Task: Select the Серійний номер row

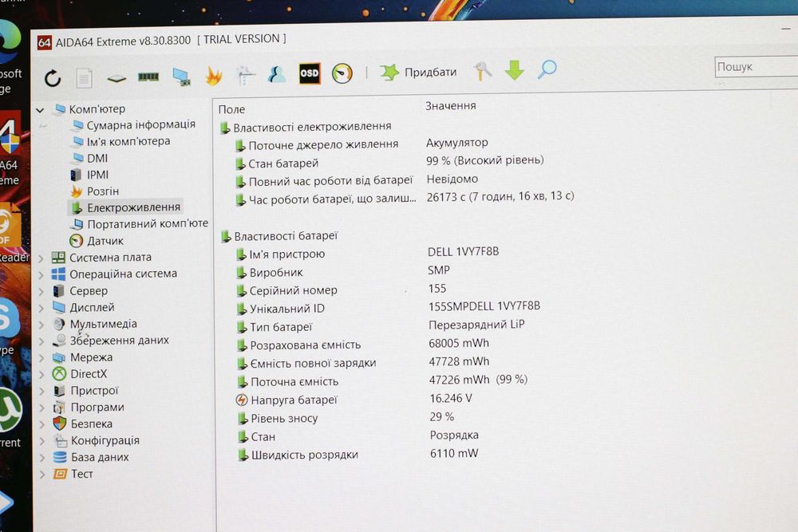Action: coord(342,290)
